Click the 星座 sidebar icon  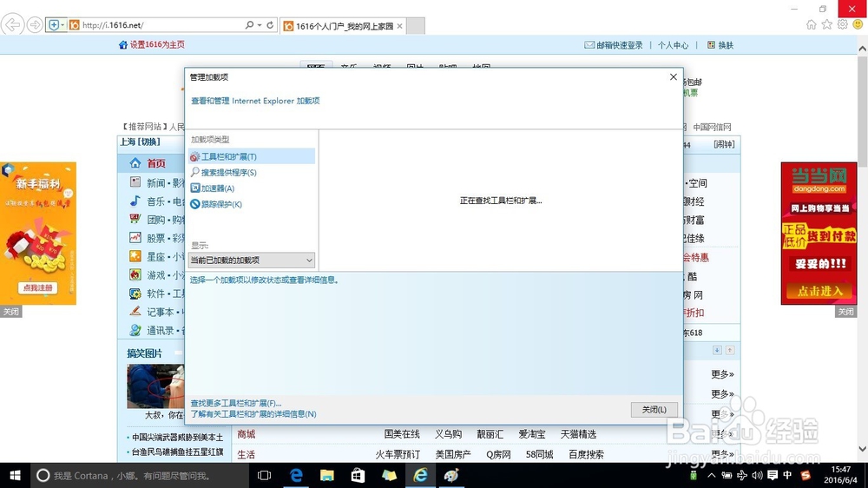point(135,256)
